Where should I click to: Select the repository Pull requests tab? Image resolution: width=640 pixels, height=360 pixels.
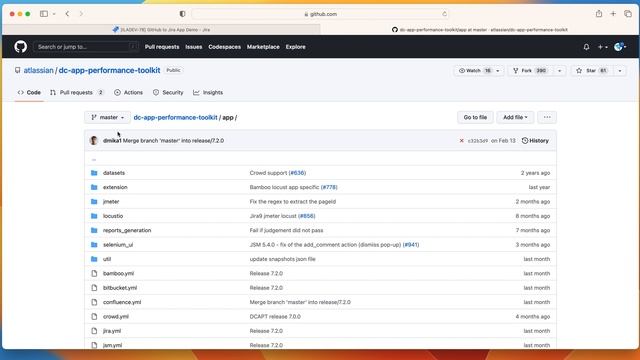[77, 93]
